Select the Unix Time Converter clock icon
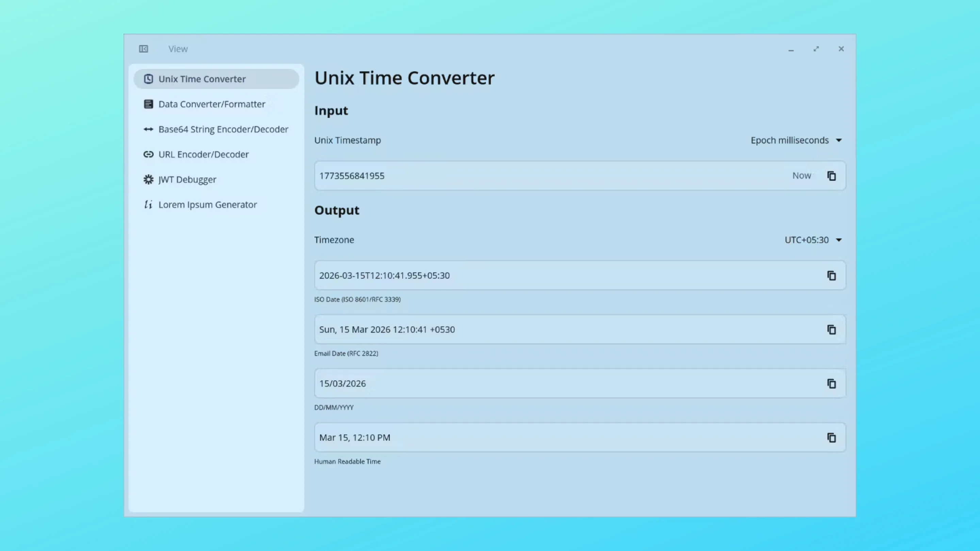The image size is (980, 551). pos(148,79)
